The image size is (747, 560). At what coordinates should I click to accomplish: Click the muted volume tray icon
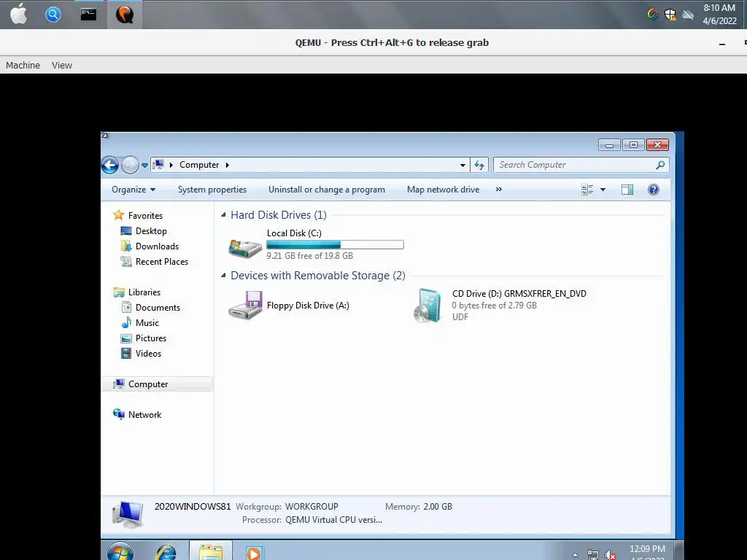(611, 555)
